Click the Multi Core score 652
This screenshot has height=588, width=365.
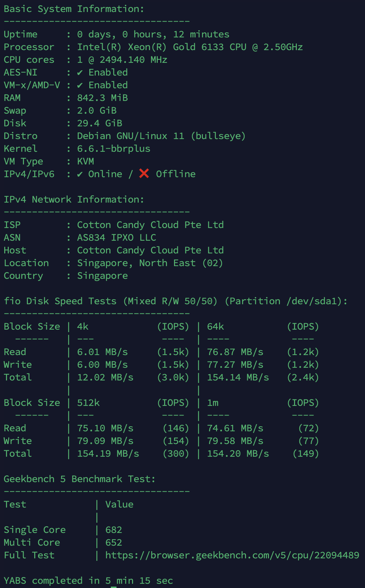point(114,542)
